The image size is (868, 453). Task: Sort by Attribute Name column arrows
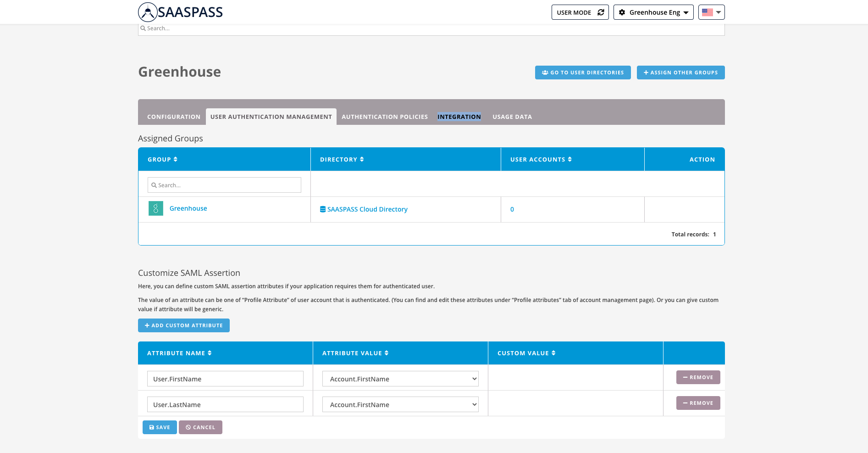[x=210, y=353]
